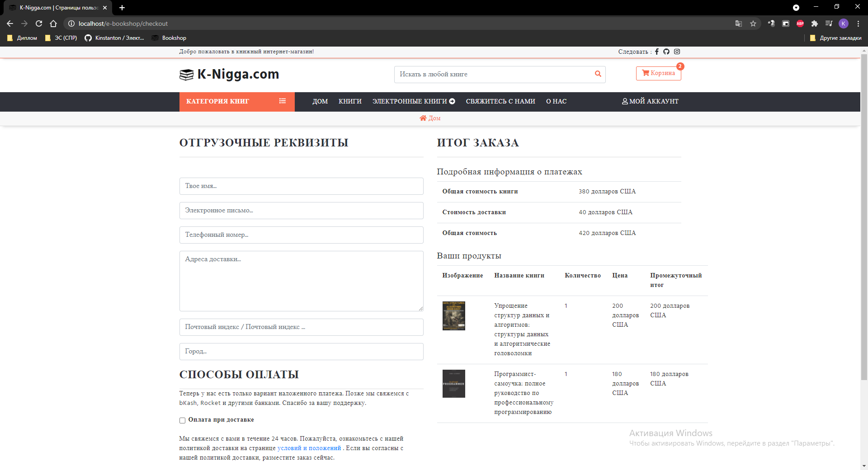Close the K-Nigga.com tab
Viewport: 868px width, 470px height.
[105, 8]
